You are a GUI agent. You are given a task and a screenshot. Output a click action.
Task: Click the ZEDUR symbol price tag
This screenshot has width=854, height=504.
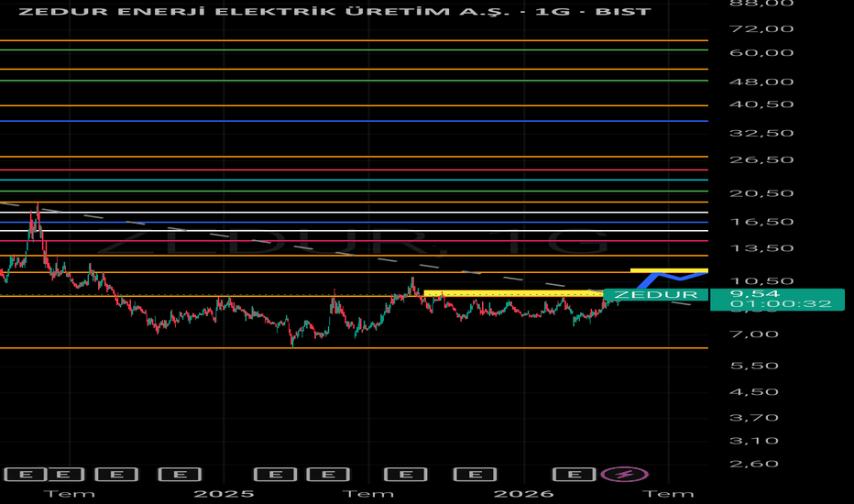coord(656,295)
